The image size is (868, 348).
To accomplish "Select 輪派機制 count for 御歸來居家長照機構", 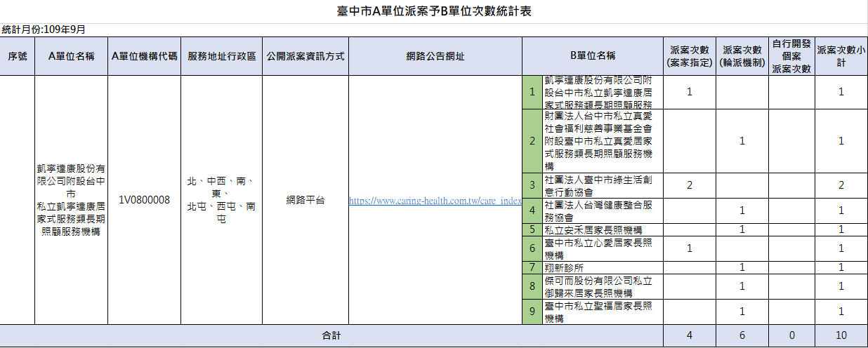I will click(x=742, y=286).
